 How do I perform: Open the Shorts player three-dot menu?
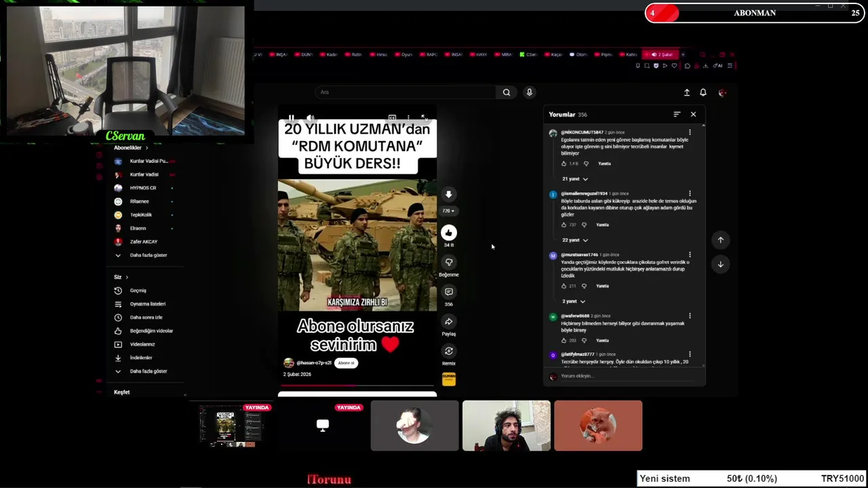(x=408, y=118)
